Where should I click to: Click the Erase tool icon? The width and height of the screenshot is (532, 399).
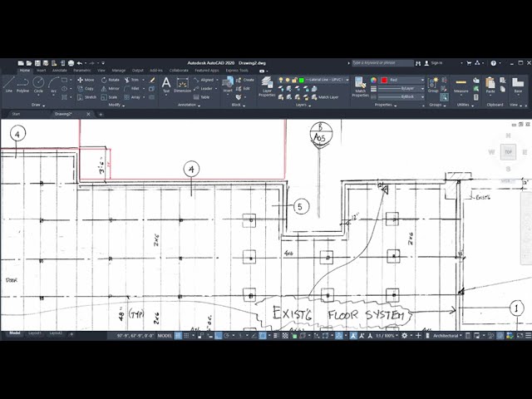tap(152, 80)
